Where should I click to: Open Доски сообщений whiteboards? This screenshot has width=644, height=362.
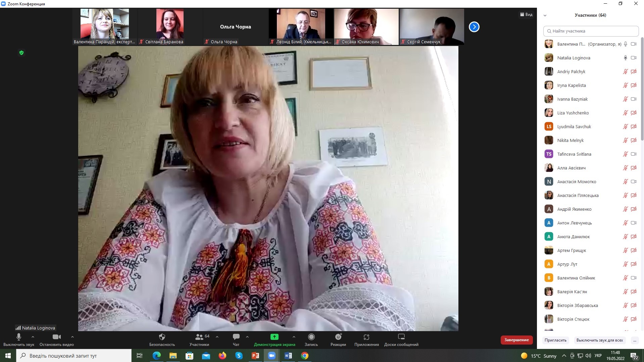point(401,340)
